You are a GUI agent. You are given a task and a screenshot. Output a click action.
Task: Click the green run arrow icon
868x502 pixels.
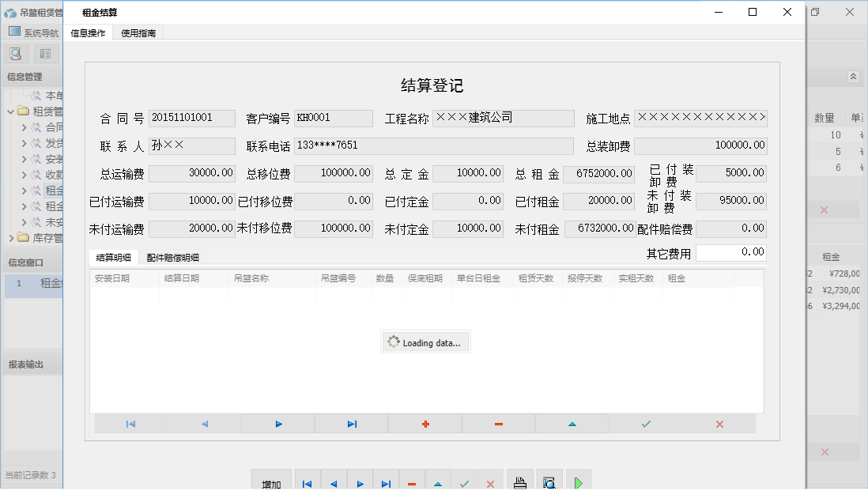(x=578, y=480)
